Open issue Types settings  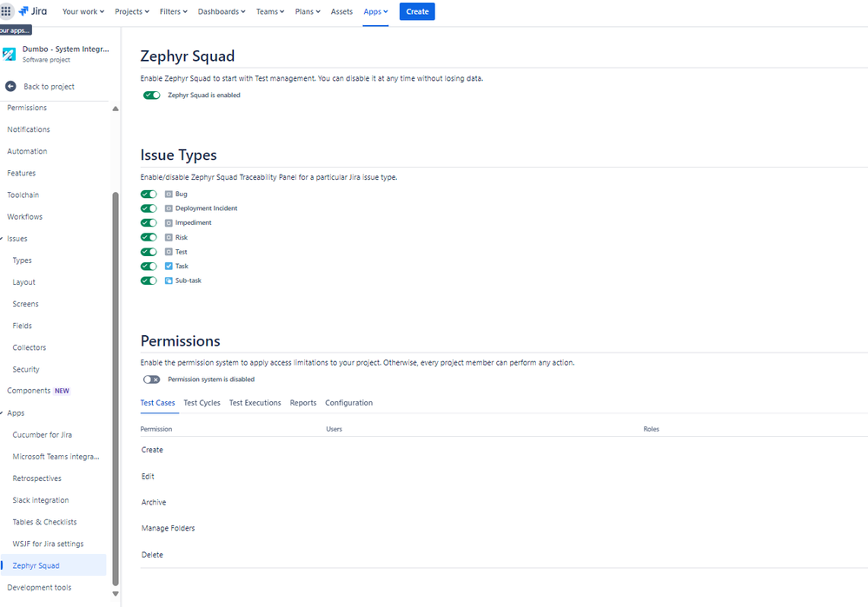pos(22,261)
